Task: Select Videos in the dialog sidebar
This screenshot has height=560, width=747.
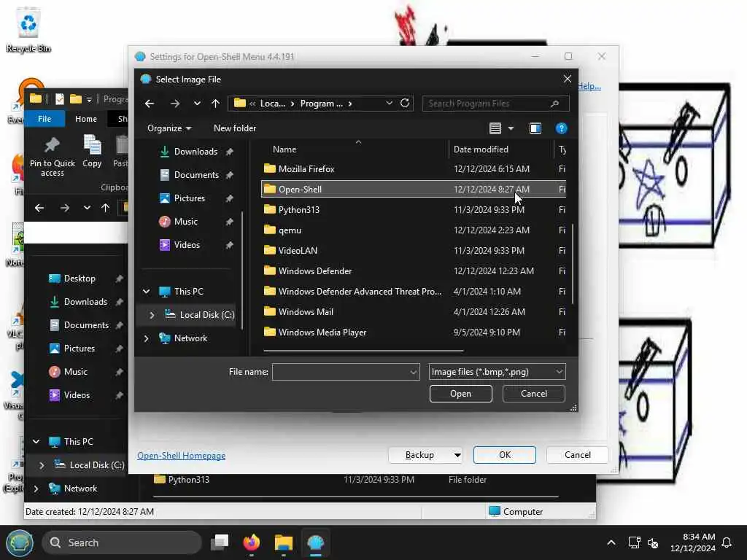Action: (x=187, y=245)
